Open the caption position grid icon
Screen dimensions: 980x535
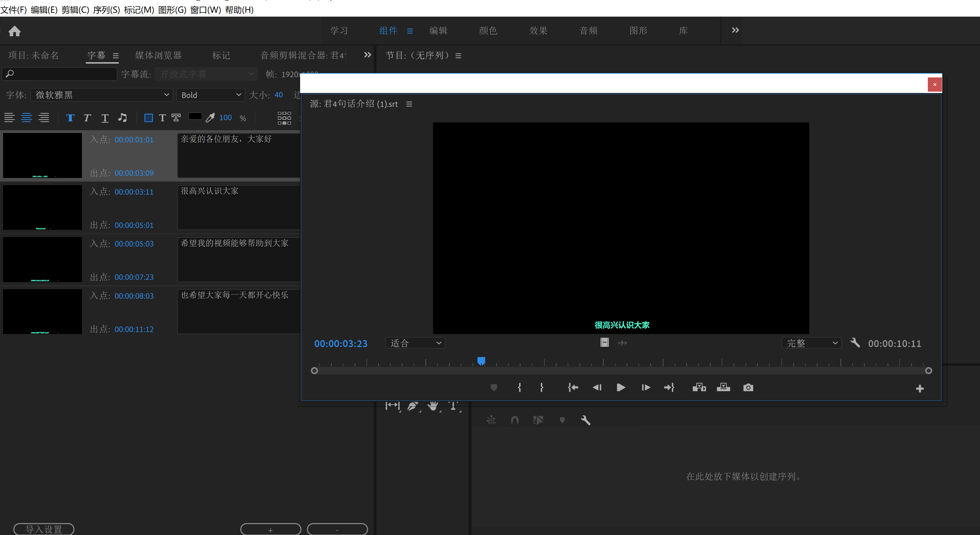[284, 118]
